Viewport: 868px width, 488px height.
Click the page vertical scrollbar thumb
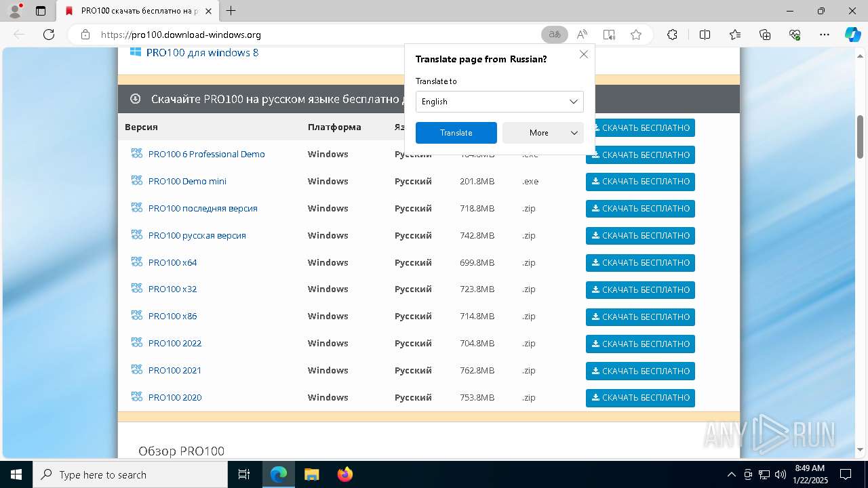tap(861, 137)
